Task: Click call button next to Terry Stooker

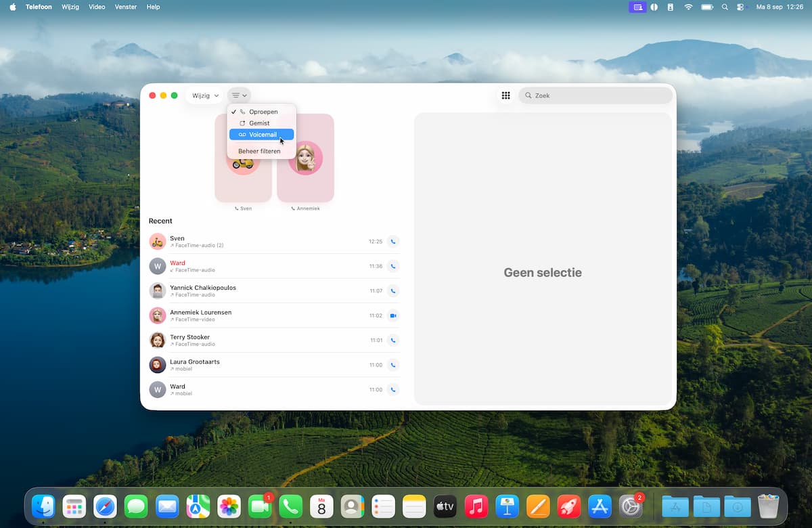Action: 393,340
